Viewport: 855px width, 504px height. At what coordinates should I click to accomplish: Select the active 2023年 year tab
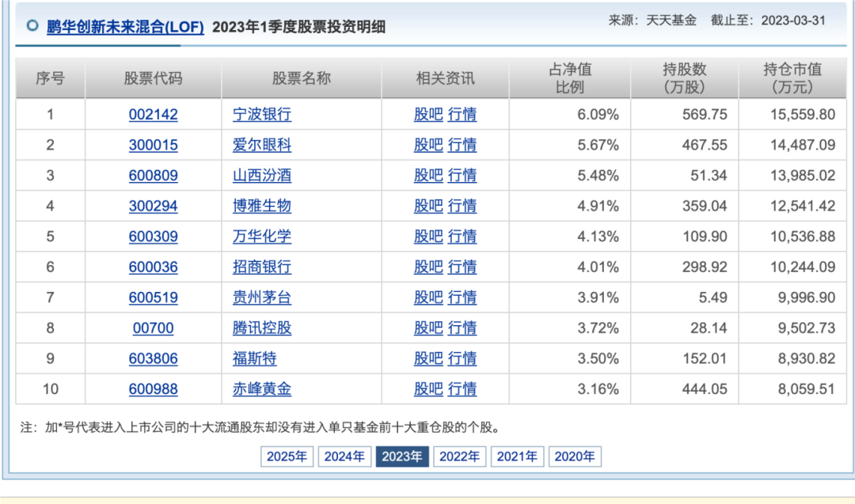402,457
